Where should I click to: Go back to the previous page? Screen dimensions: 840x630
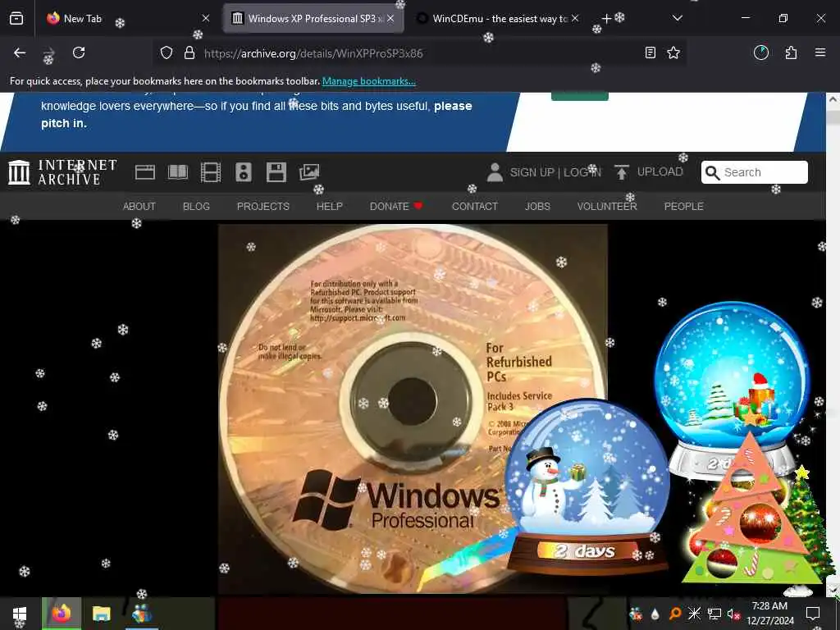[20, 52]
